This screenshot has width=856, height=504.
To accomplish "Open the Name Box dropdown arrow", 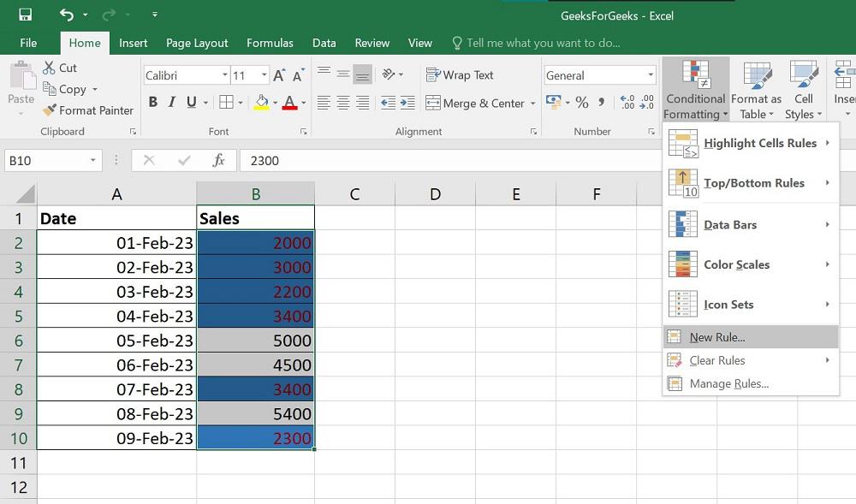I will pyautogui.click(x=92, y=160).
